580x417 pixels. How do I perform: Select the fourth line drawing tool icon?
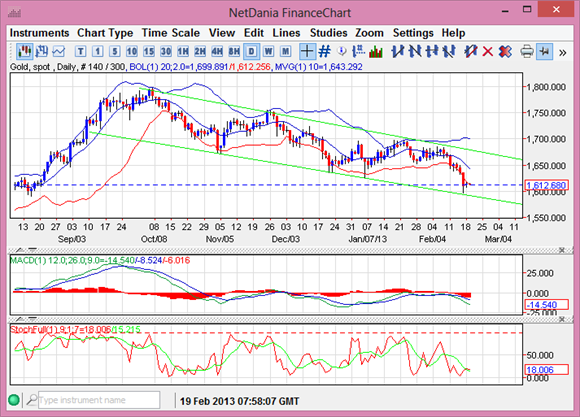coord(449,51)
